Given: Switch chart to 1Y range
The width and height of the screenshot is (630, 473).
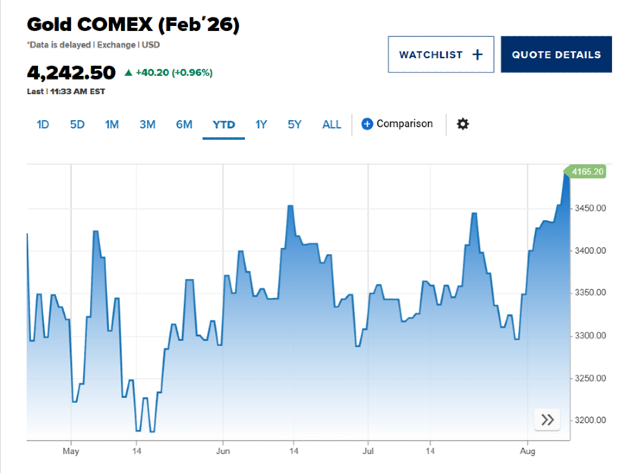Looking at the screenshot, I should tap(261, 125).
